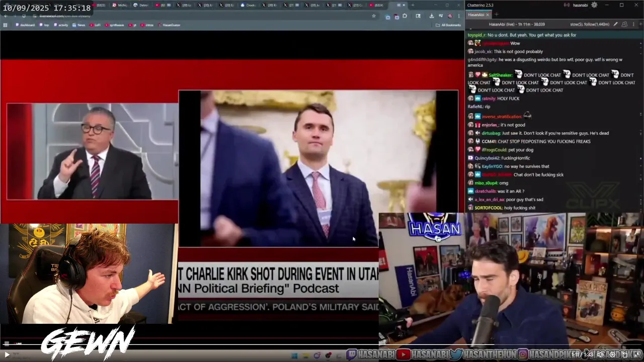Open the split options three-dot menu
This screenshot has height=362, width=644.
pyautogui.click(x=633, y=24)
